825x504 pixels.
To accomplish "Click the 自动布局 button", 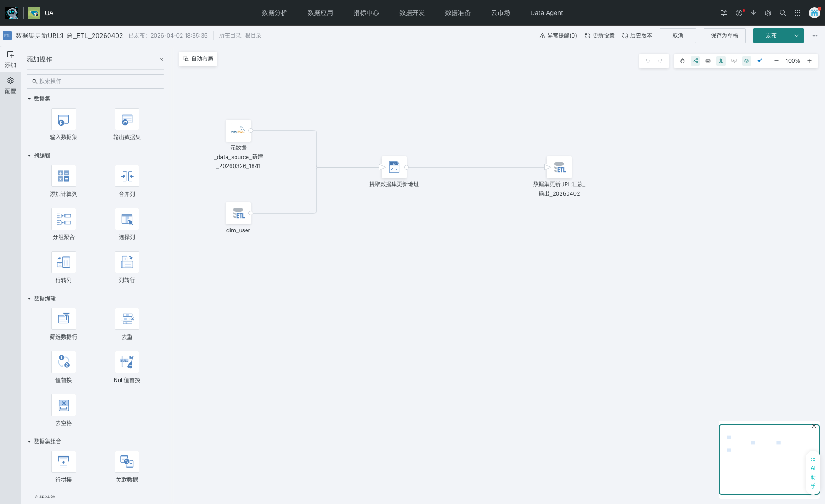I will pyautogui.click(x=198, y=59).
